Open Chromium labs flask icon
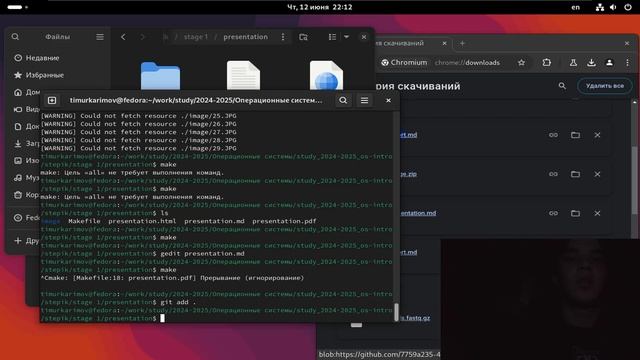 (573, 62)
